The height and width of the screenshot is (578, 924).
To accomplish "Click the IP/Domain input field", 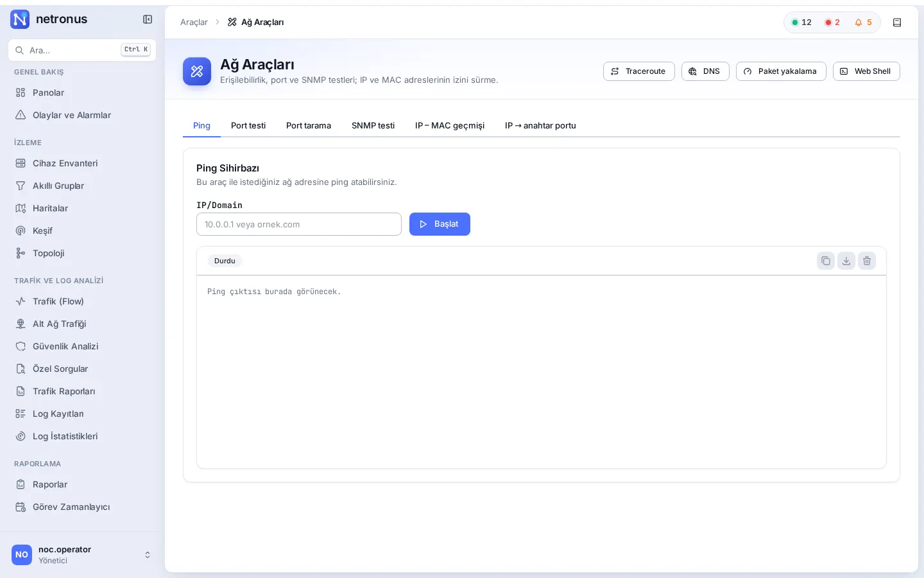I will 299,224.
